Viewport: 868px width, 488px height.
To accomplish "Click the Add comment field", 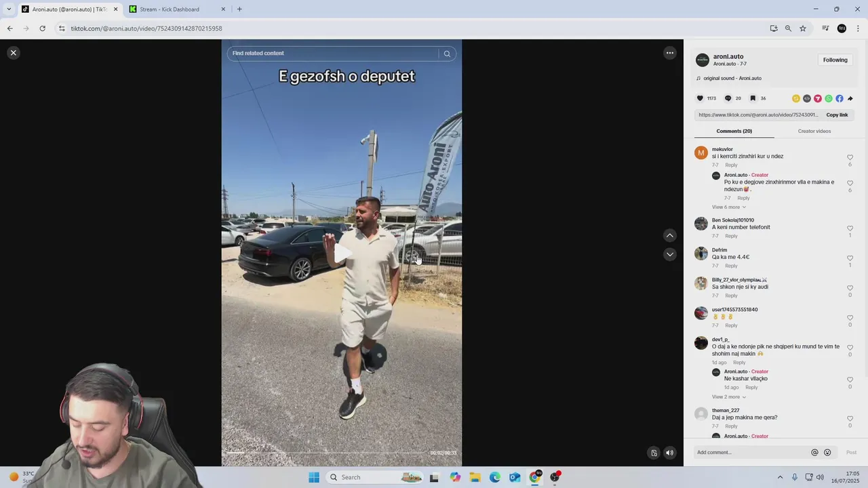I will click(x=751, y=452).
